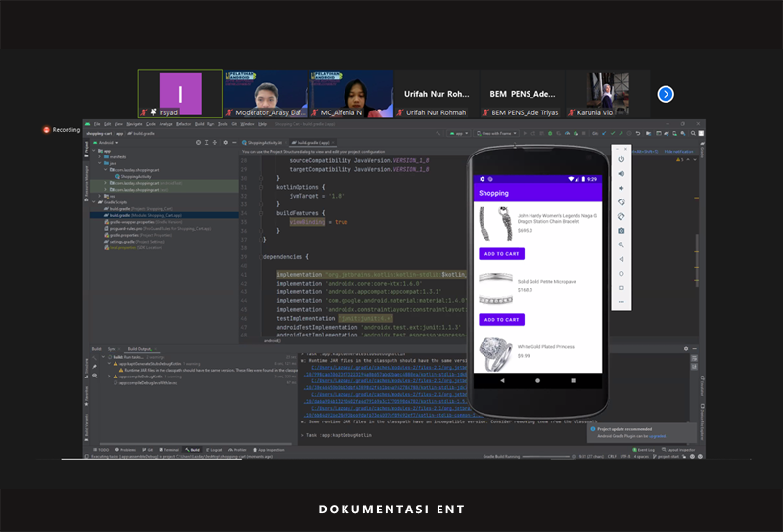Image resolution: width=783 pixels, height=532 pixels.
Task: Tap the emulator toolbar overview square
Action: point(622,288)
